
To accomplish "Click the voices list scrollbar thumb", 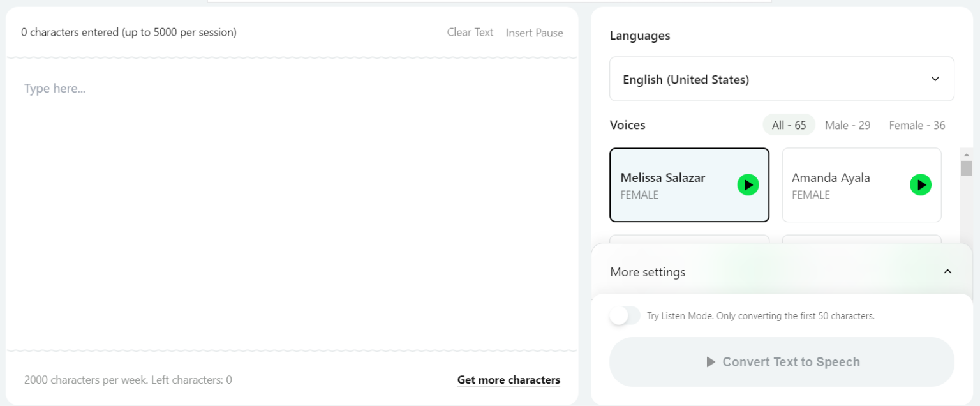I will [x=967, y=168].
